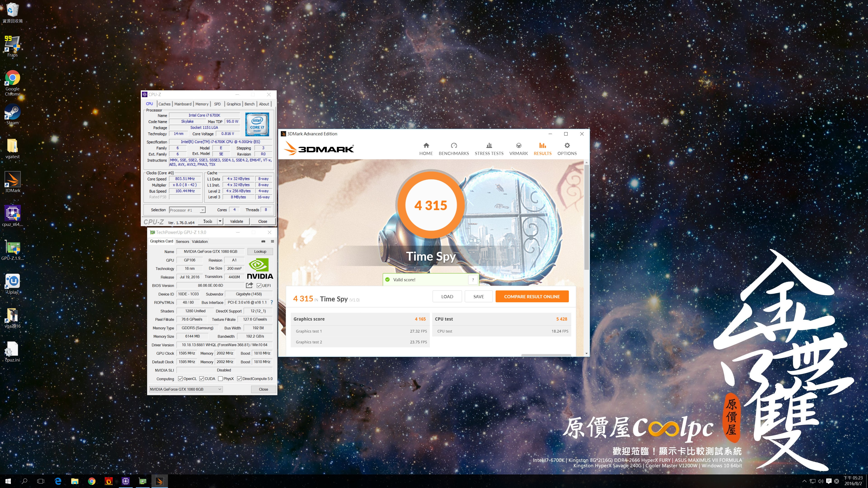Click the PCI-E bus interface question mark

271,303
